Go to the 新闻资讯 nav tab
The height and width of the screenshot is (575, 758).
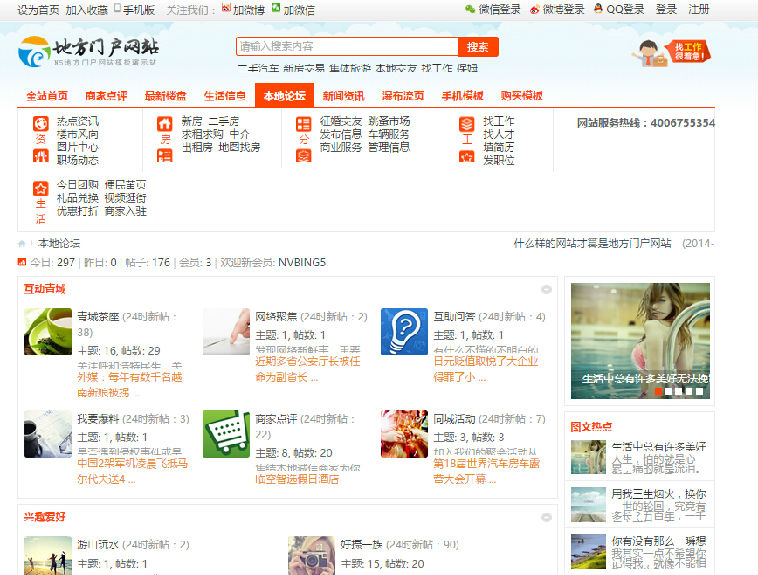pyautogui.click(x=343, y=96)
